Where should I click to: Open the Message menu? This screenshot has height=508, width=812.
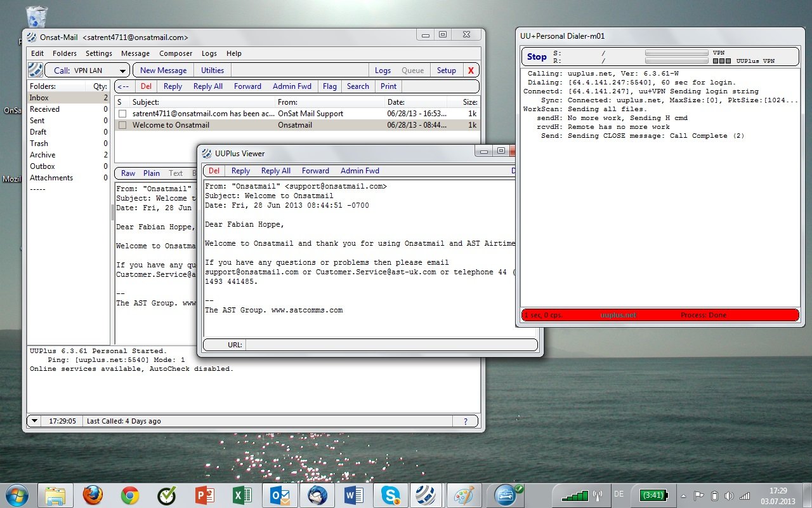(135, 53)
